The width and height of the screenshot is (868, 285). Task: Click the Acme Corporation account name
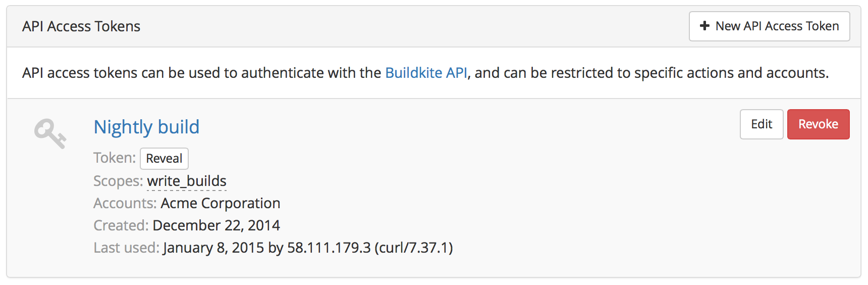(221, 203)
